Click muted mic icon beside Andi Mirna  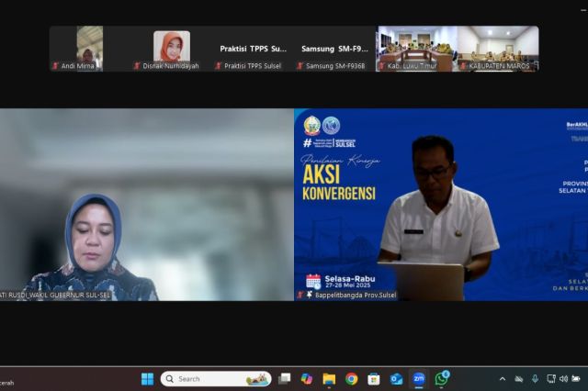pos(55,66)
